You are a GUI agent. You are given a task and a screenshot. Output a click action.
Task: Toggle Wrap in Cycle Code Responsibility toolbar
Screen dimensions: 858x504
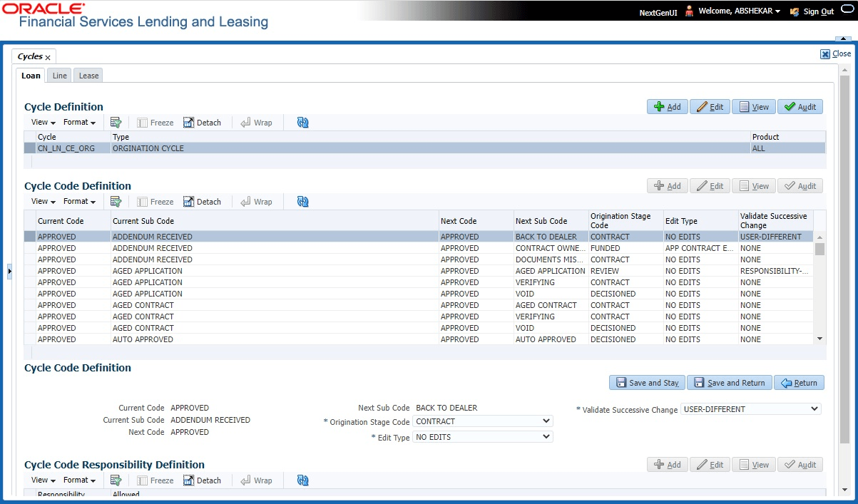click(256, 480)
